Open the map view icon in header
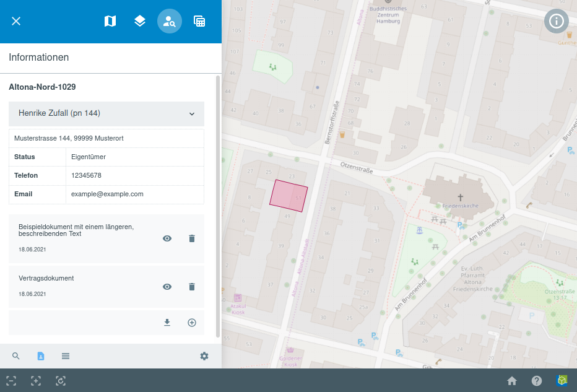 [x=110, y=21]
